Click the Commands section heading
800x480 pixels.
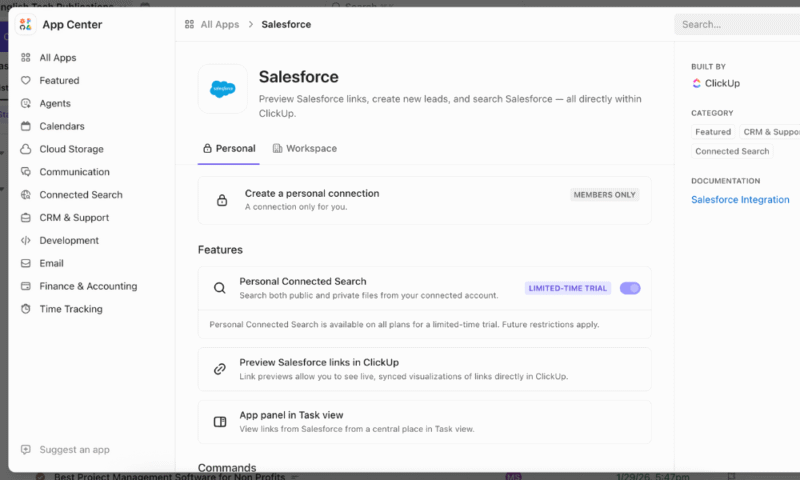click(227, 468)
